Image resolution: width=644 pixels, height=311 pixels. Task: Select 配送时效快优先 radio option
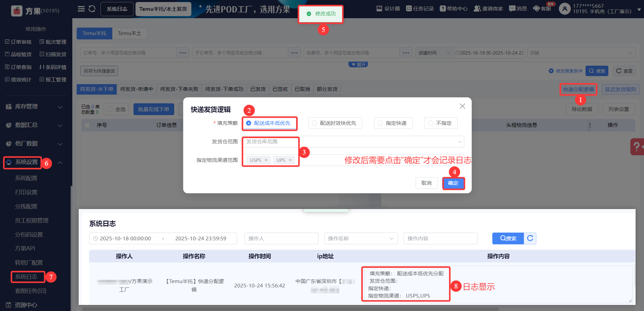point(335,123)
